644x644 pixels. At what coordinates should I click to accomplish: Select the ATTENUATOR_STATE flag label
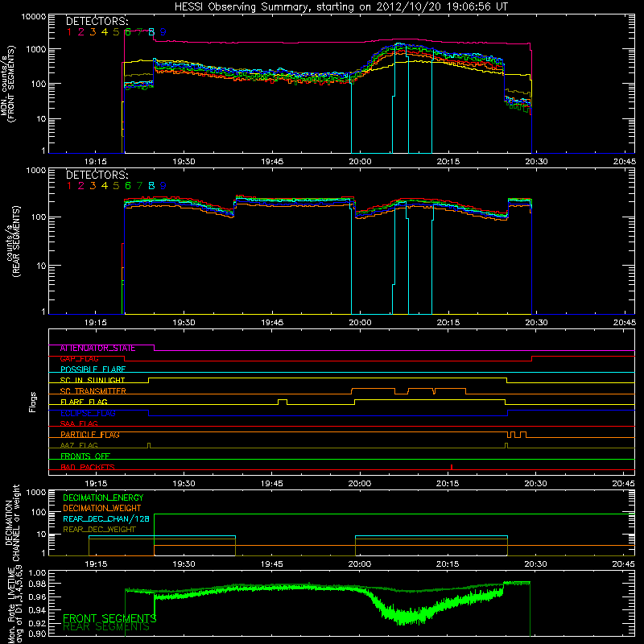click(x=97, y=349)
